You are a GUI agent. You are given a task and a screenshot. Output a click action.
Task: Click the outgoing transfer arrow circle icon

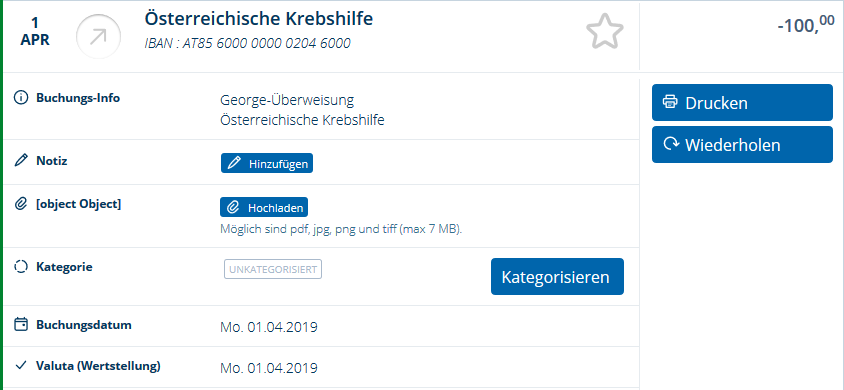point(99,36)
